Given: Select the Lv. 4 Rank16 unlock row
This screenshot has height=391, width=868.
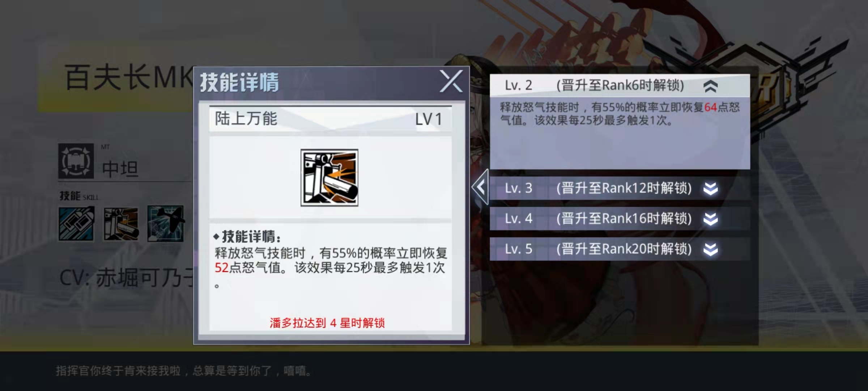Looking at the screenshot, I should [620, 219].
